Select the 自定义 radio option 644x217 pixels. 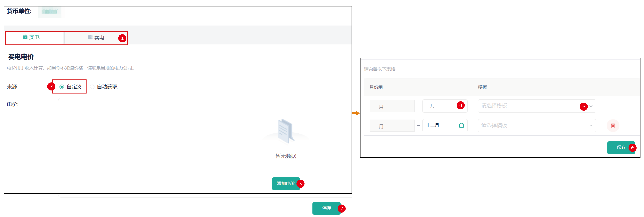pyautogui.click(x=71, y=87)
